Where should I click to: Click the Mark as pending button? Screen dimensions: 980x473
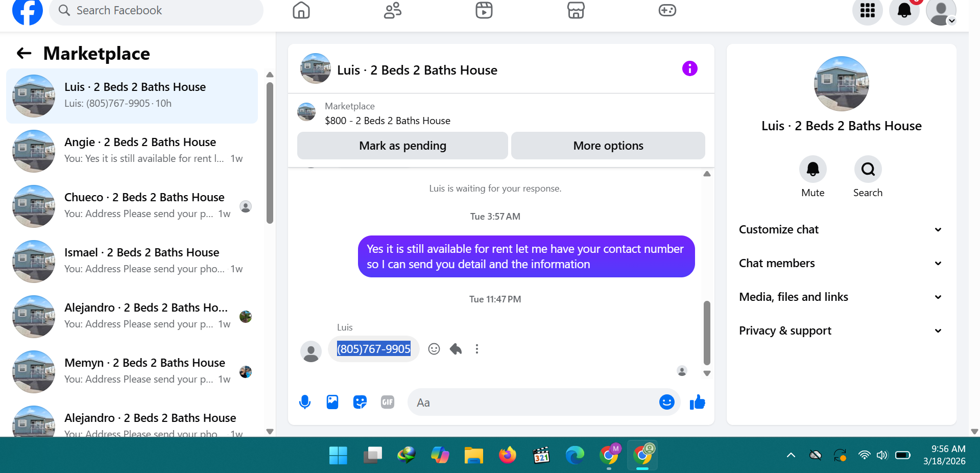click(x=402, y=146)
